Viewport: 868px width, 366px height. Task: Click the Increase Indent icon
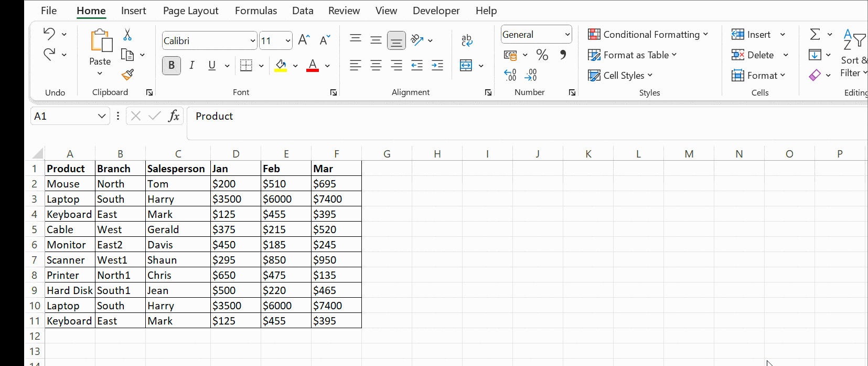437,66
